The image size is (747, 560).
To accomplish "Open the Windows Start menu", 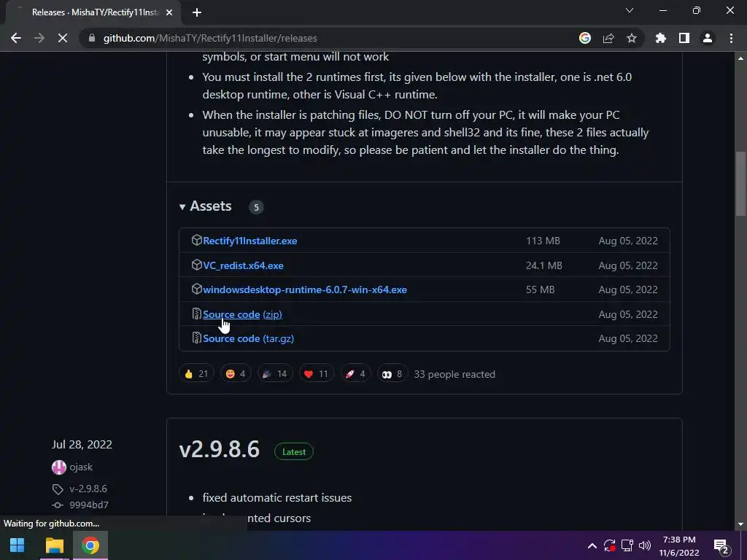I will tap(18, 545).
